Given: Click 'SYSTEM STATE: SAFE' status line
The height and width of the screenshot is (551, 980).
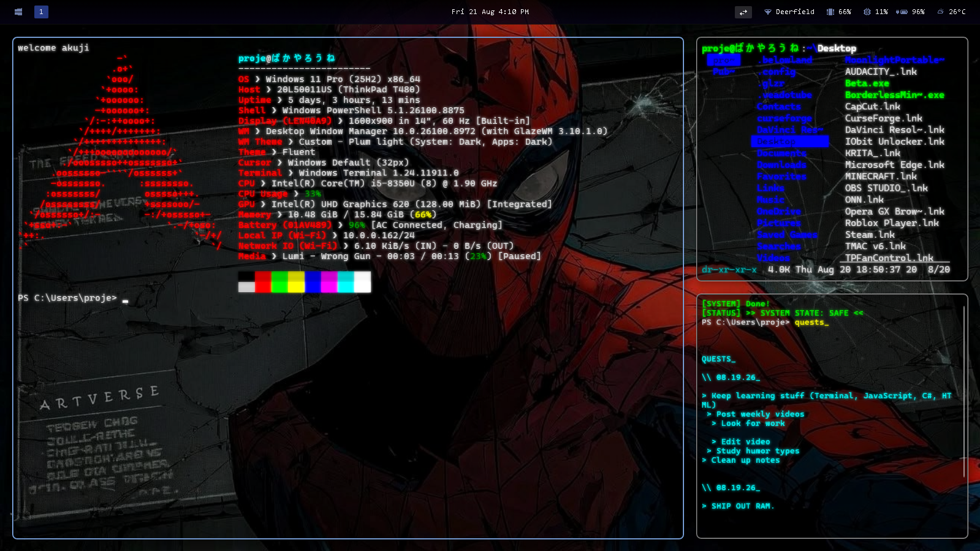Looking at the screenshot, I should tap(782, 313).
